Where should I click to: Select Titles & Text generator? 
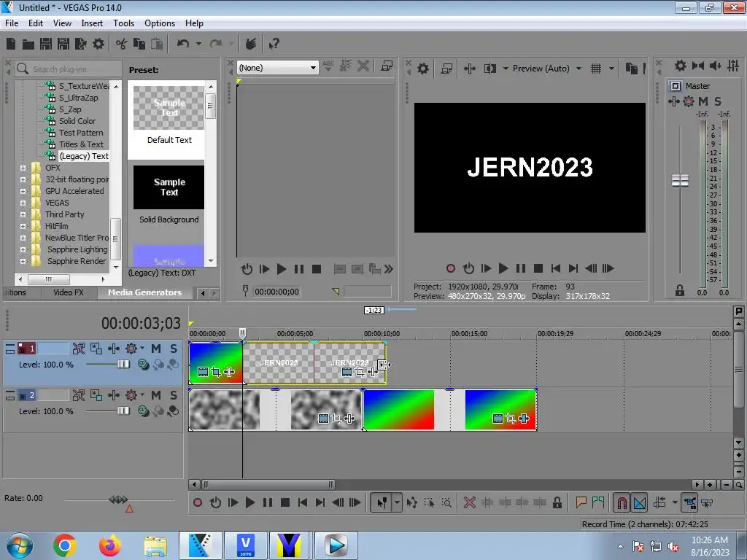tap(81, 144)
